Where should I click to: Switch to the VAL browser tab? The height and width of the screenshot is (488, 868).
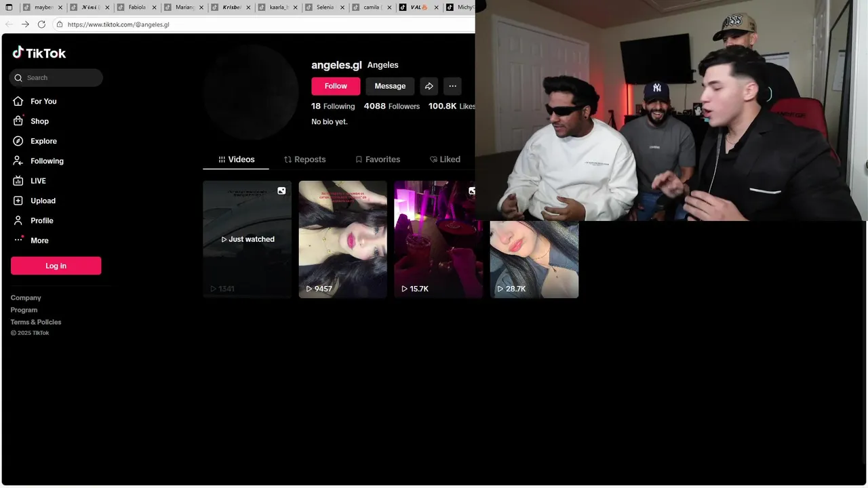419,7
